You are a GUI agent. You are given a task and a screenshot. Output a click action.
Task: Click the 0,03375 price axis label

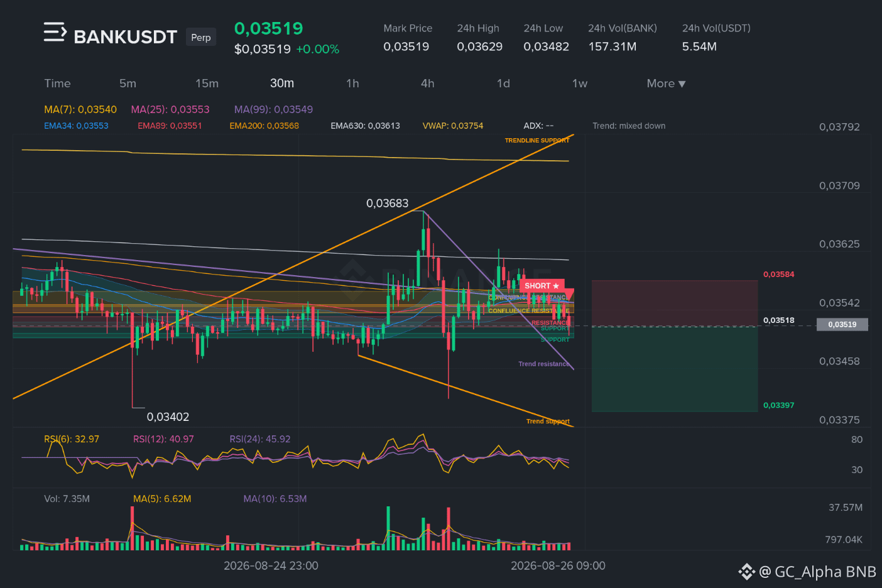pyautogui.click(x=839, y=420)
